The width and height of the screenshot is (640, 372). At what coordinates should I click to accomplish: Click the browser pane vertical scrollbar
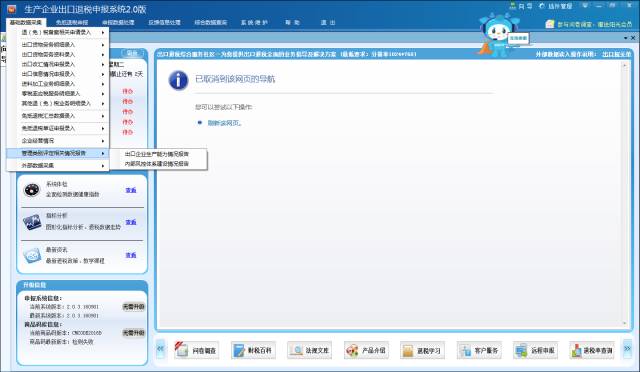point(624,194)
